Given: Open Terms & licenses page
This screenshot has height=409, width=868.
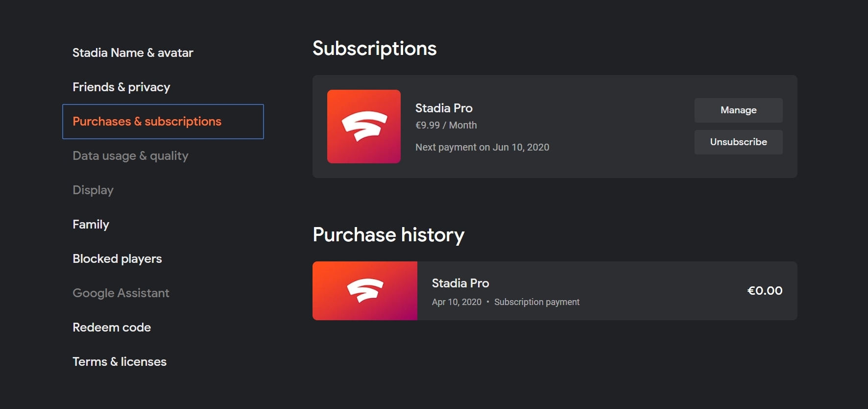Looking at the screenshot, I should click(120, 362).
